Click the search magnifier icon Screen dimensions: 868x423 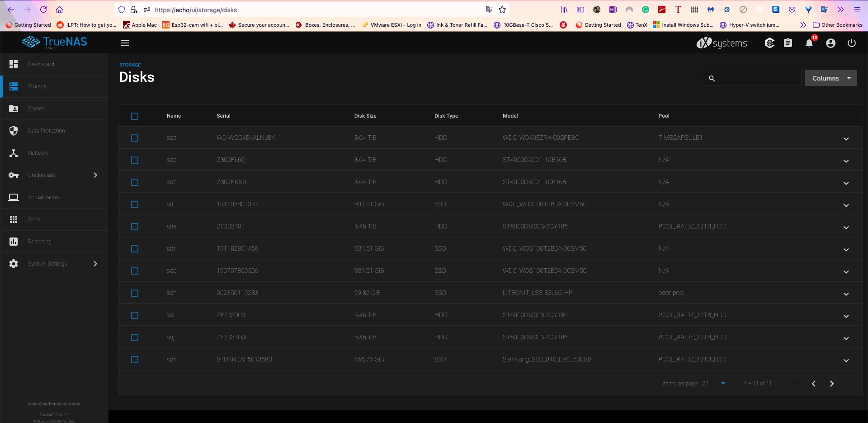pyautogui.click(x=712, y=79)
